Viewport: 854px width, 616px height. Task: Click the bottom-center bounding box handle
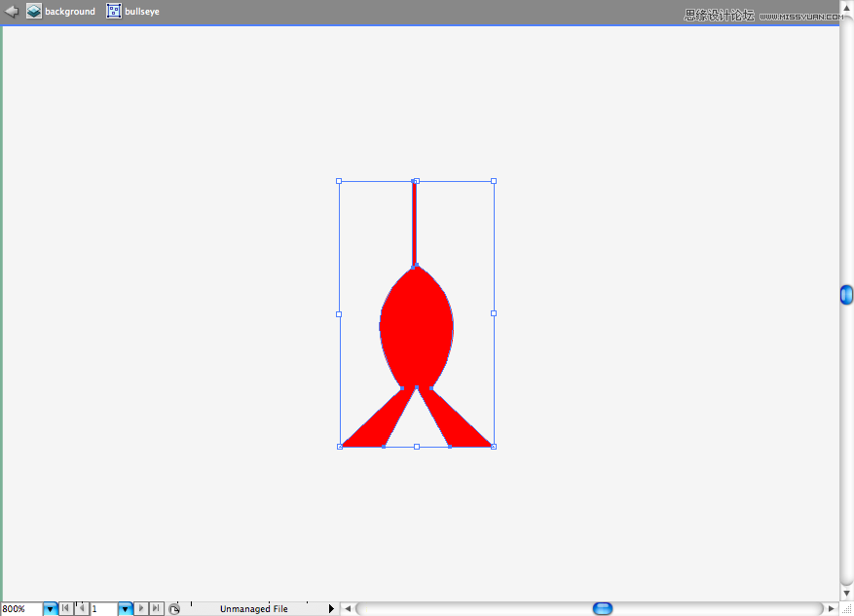point(417,447)
